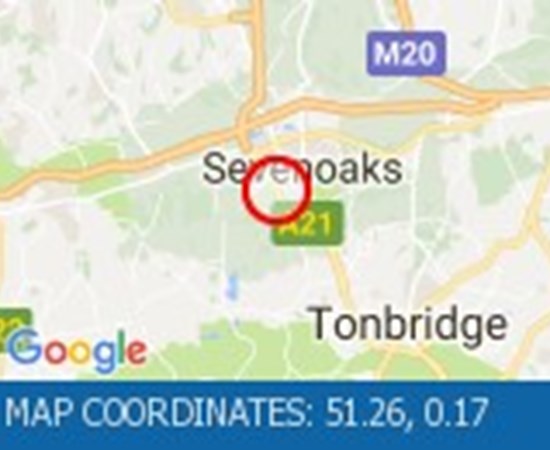Screen dimensions: 550x450
Task: Click the motorway junction below the M20 shield
Action: click(488, 99)
